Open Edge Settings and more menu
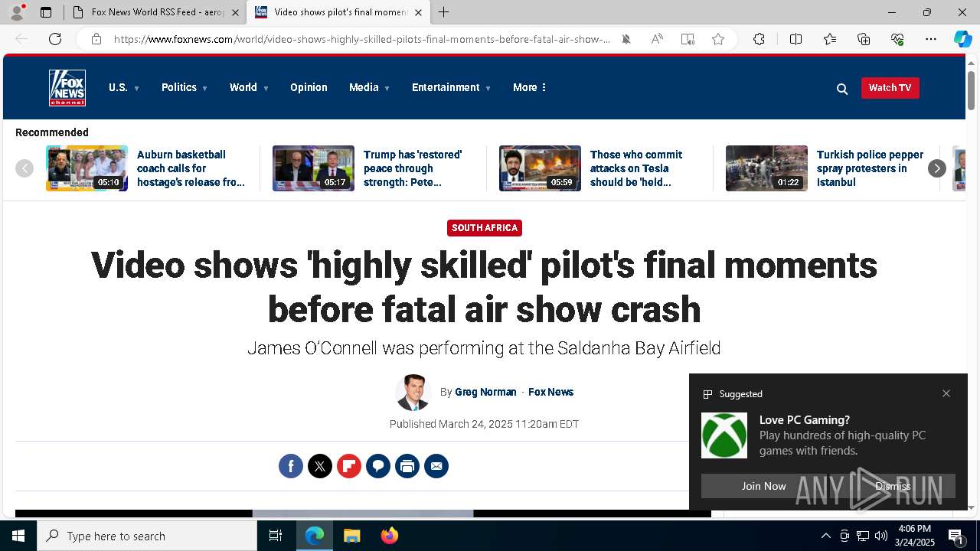Image resolution: width=980 pixels, height=551 pixels. click(931, 39)
